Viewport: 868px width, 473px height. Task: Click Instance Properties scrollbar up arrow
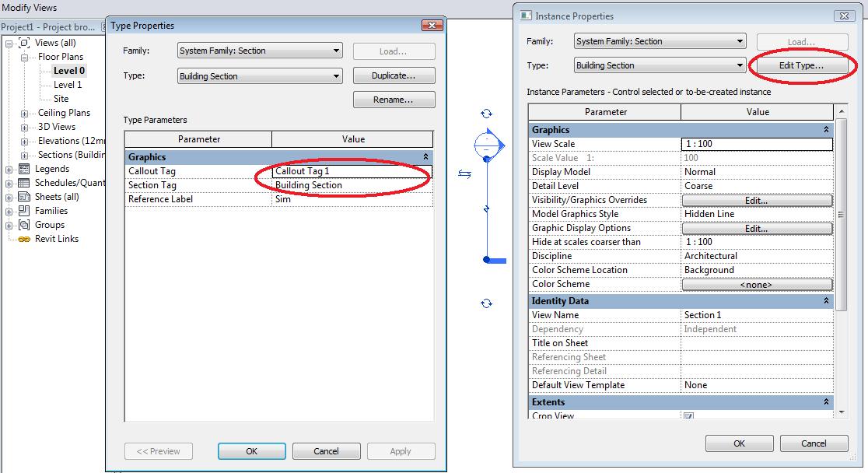842,110
